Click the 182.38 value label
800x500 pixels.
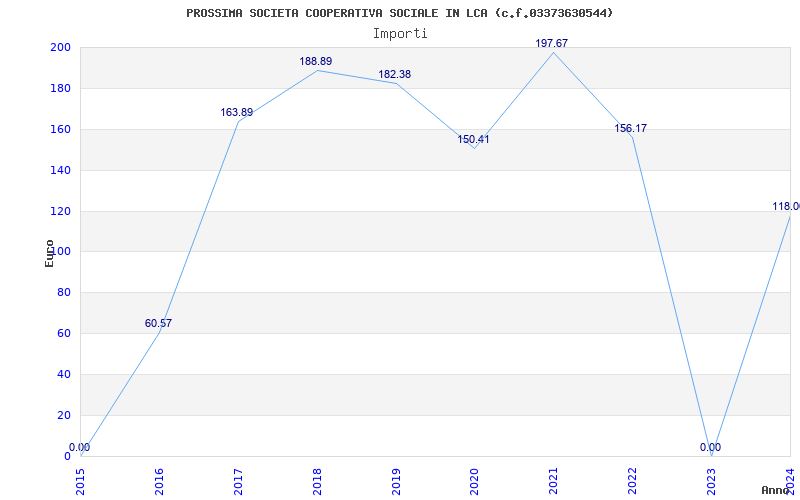(x=394, y=75)
